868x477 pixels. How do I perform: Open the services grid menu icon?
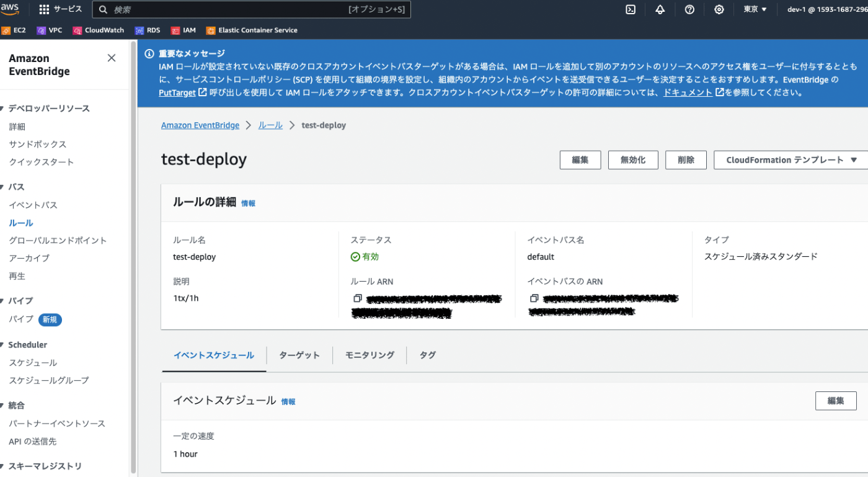[44, 9]
